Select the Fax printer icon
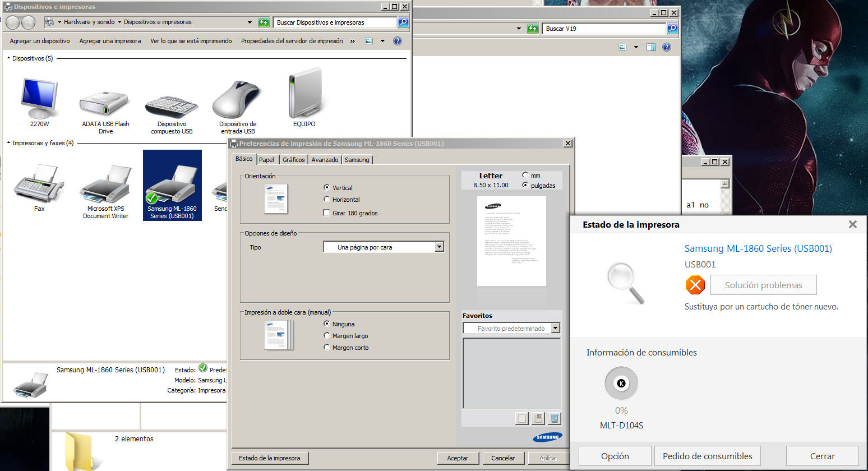868x471 pixels. pos(39,183)
